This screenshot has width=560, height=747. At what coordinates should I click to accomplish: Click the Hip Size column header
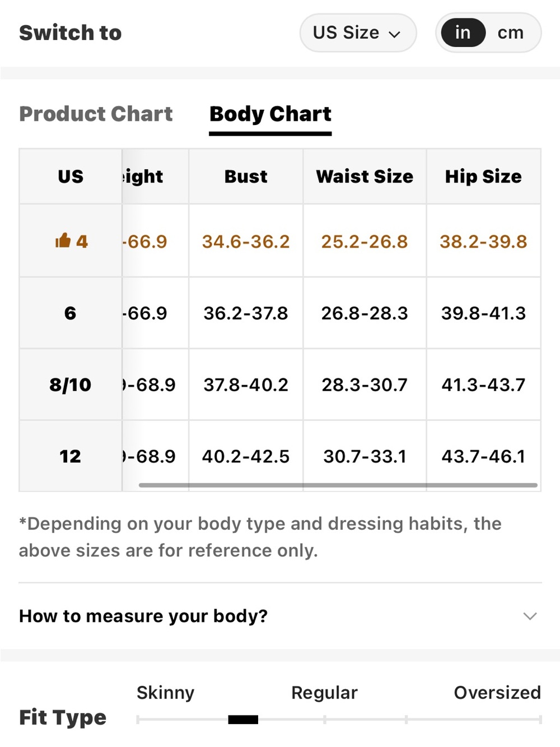tap(483, 177)
